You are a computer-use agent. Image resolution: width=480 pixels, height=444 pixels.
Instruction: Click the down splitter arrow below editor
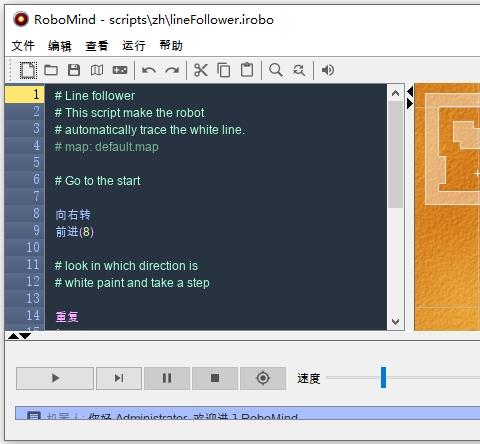(x=25, y=336)
